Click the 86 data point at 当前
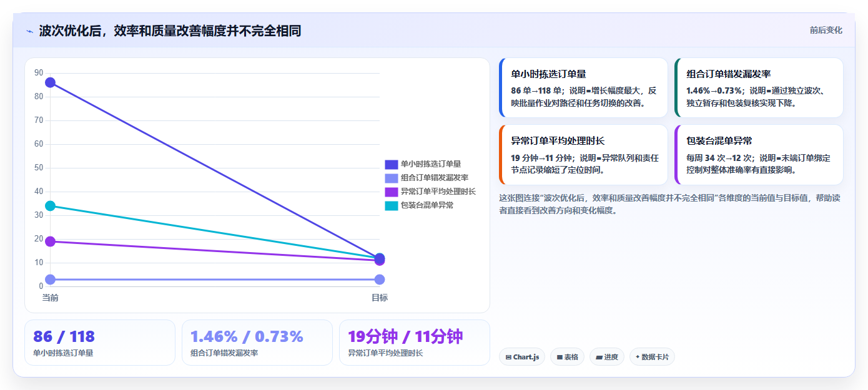The image size is (868, 390). [50, 82]
